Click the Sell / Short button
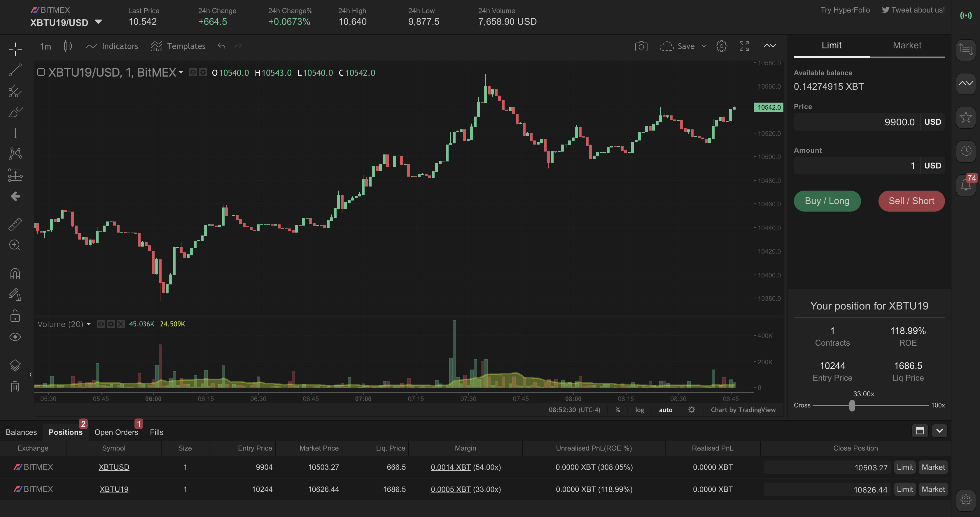The width and height of the screenshot is (980, 517). pos(911,201)
